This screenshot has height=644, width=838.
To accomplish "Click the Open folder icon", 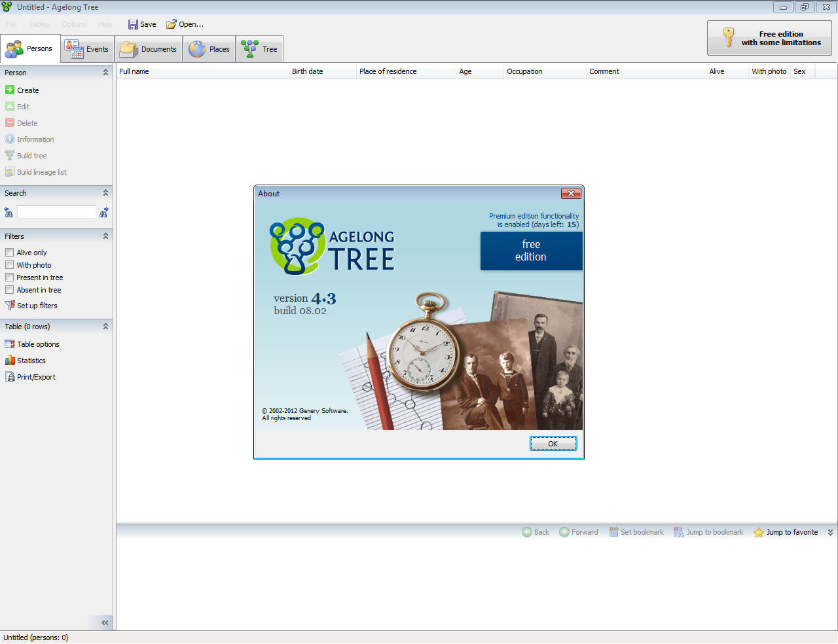I will click(x=171, y=24).
